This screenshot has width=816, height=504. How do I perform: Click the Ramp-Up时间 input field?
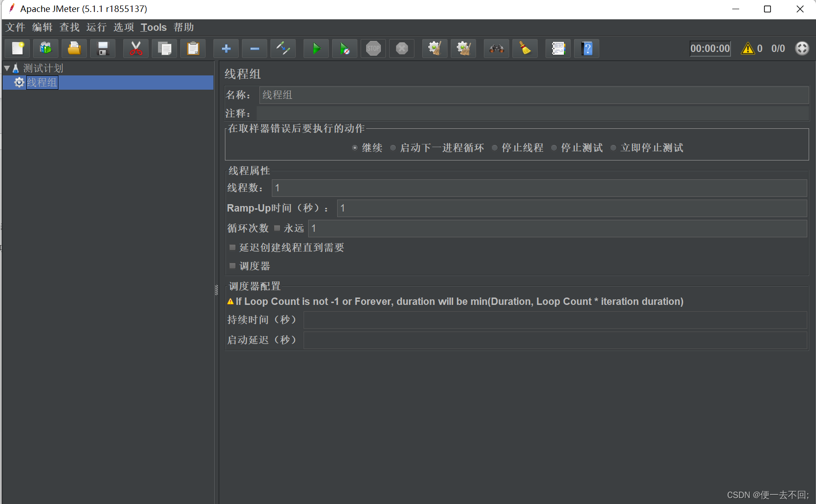click(x=572, y=208)
